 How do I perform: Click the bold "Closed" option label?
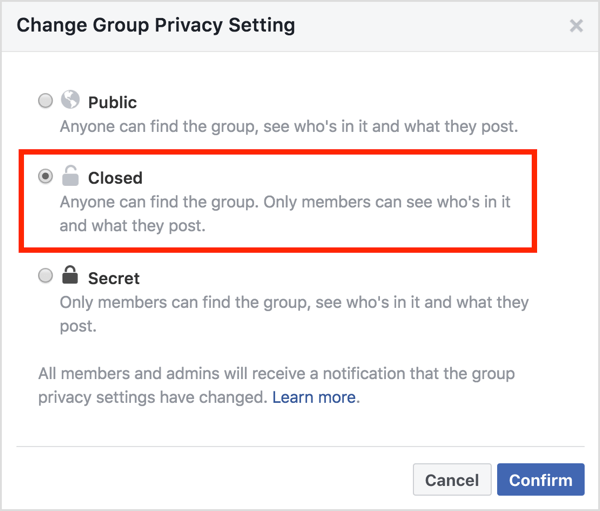click(115, 178)
